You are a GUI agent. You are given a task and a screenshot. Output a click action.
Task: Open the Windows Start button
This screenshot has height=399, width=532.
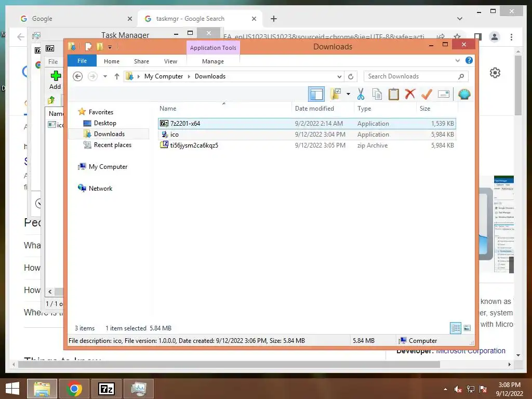pyautogui.click(x=12, y=389)
